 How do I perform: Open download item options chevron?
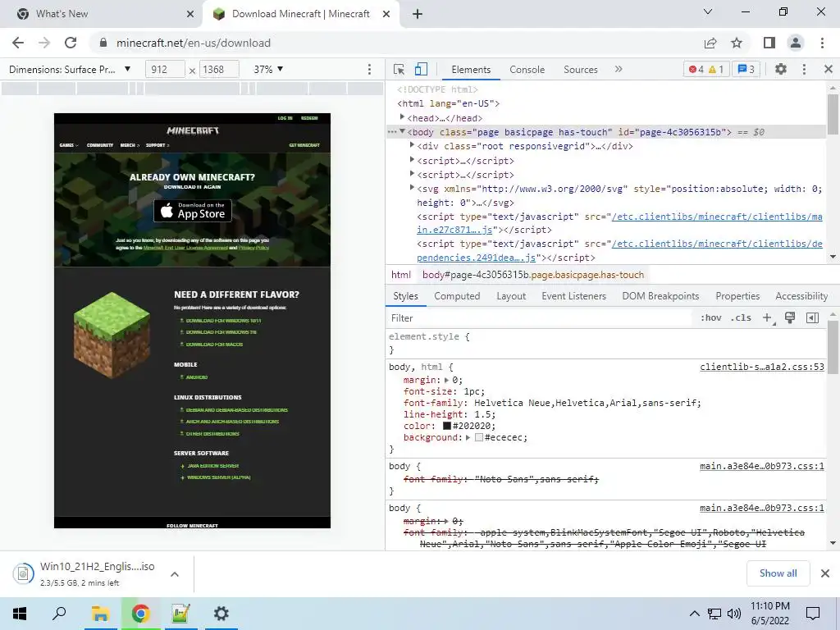coord(175,573)
